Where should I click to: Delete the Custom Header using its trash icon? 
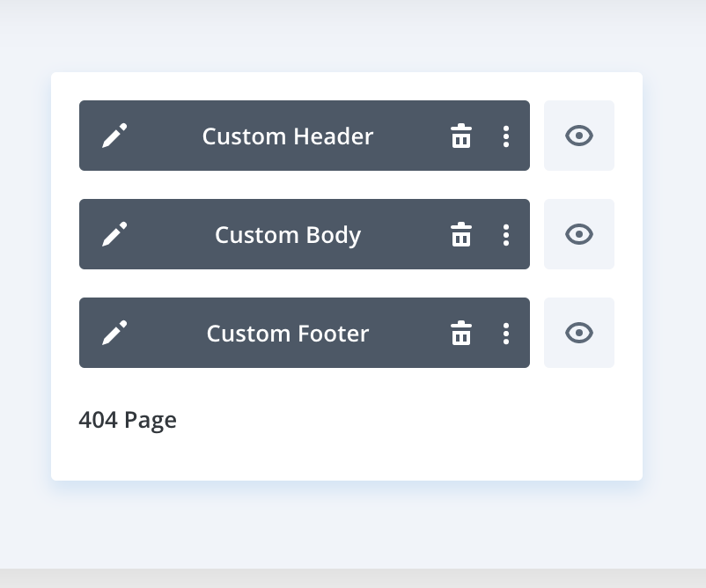(x=461, y=136)
